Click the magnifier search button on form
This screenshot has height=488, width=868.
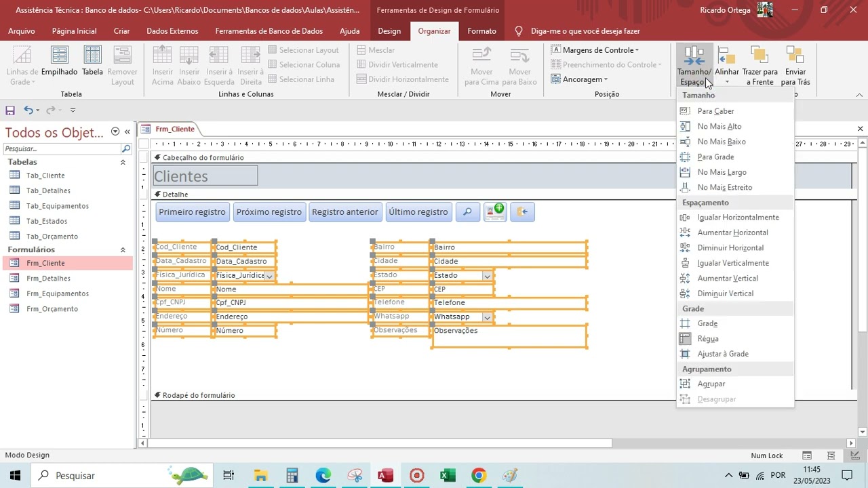[467, 212]
